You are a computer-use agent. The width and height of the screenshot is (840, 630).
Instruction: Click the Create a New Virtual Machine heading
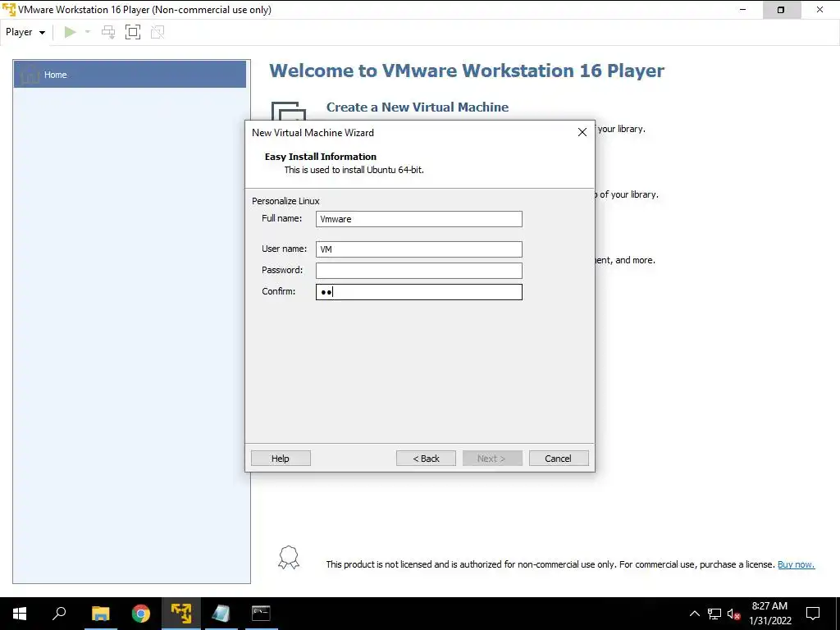418,107
